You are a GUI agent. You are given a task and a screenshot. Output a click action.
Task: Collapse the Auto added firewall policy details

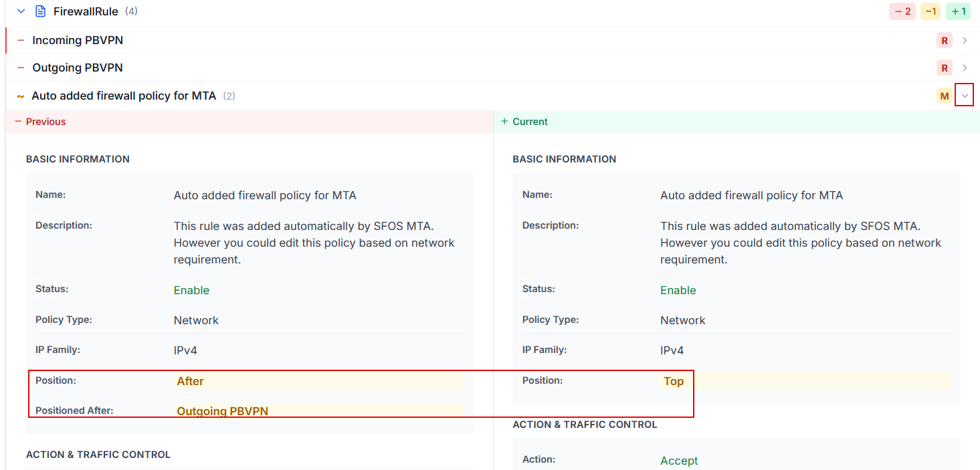click(964, 95)
